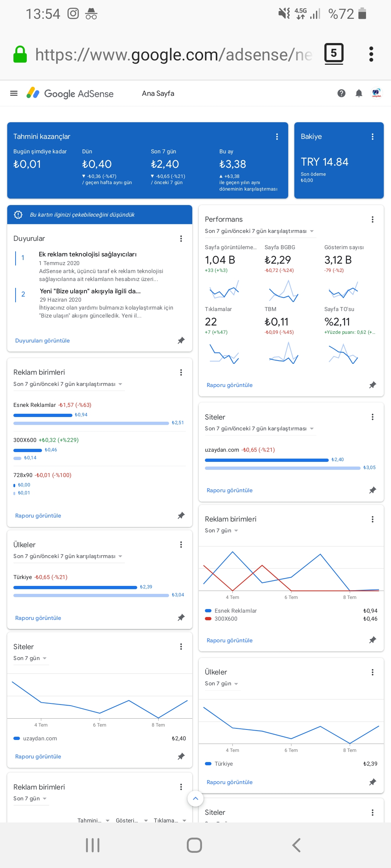Tap Android recent apps button
391x868 pixels.
click(x=93, y=845)
